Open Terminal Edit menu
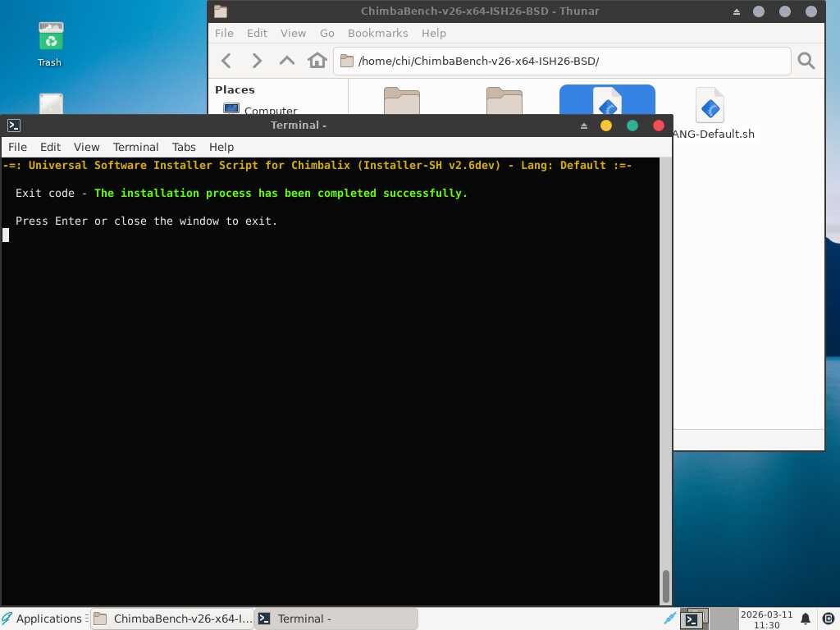 50,147
